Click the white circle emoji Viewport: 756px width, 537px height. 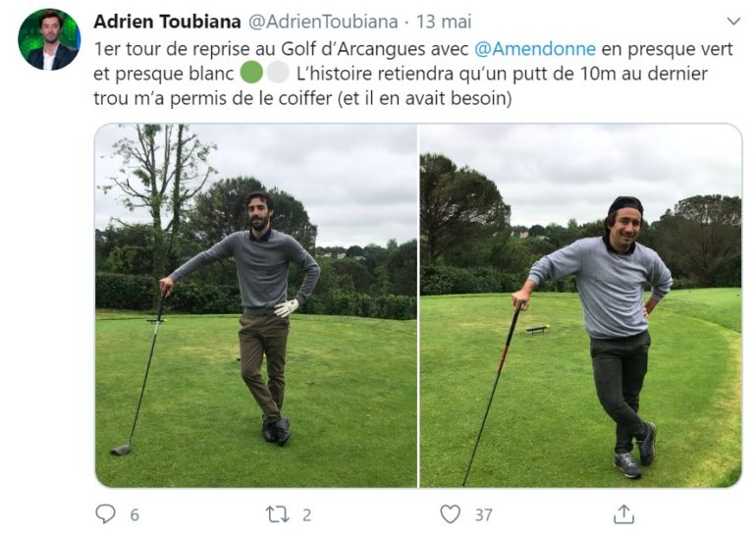(278, 74)
